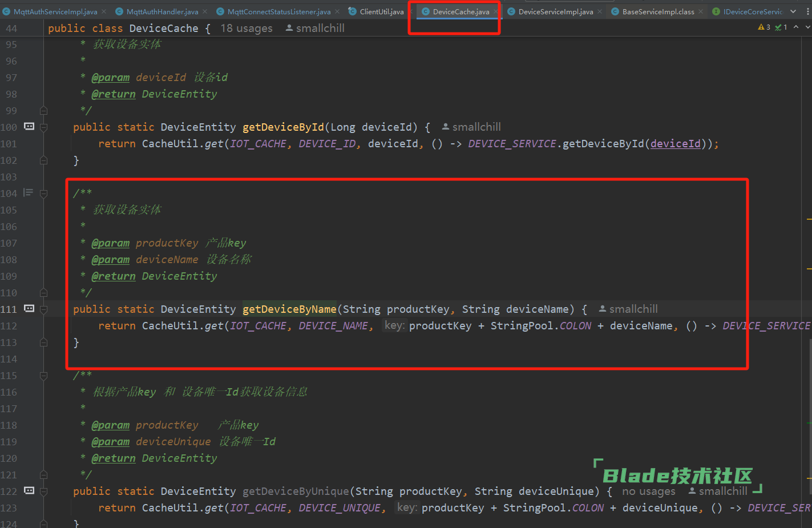Close the MqttAuthHandler.java tab
The width and height of the screenshot is (812, 528).
(x=205, y=11)
